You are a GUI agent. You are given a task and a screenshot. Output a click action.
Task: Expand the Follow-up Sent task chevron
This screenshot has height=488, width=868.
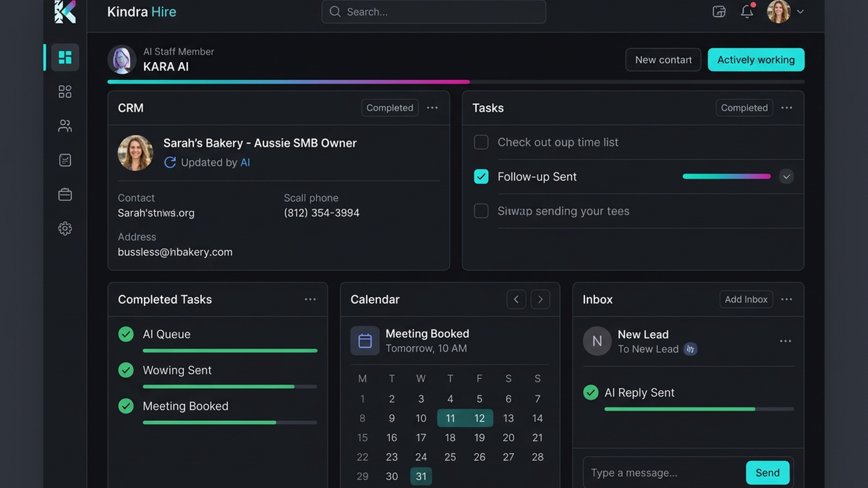(x=787, y=177)
